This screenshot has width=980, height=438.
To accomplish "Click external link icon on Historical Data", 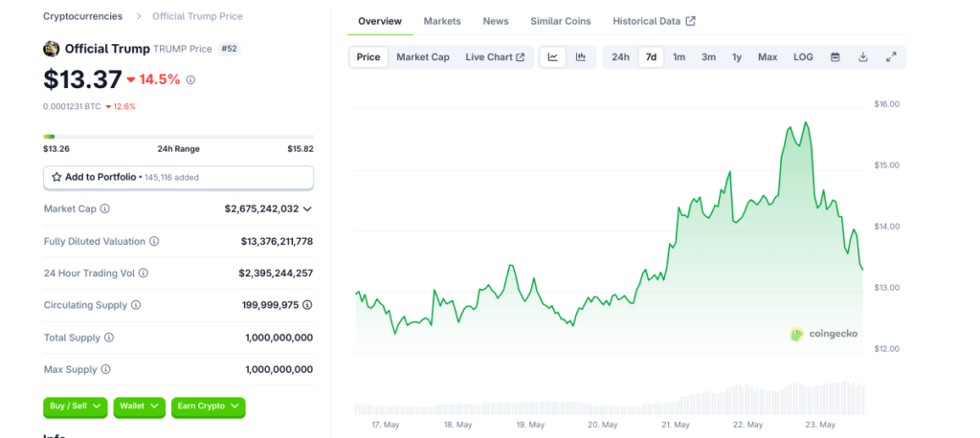I will (x=690, y=21).
